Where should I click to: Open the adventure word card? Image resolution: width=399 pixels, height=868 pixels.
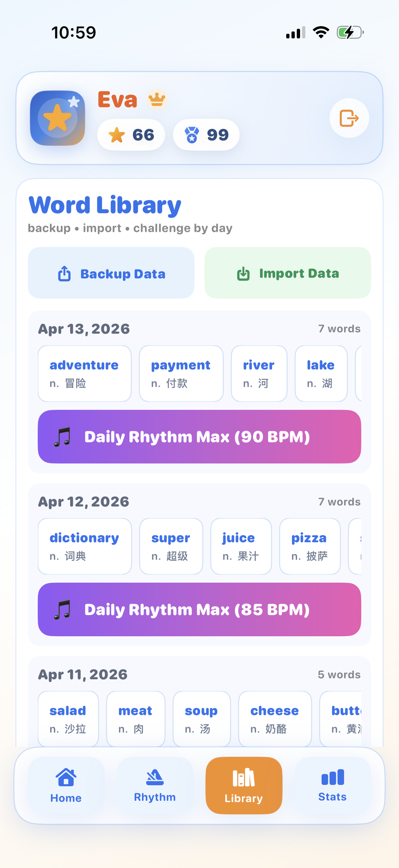coord(84,373)
